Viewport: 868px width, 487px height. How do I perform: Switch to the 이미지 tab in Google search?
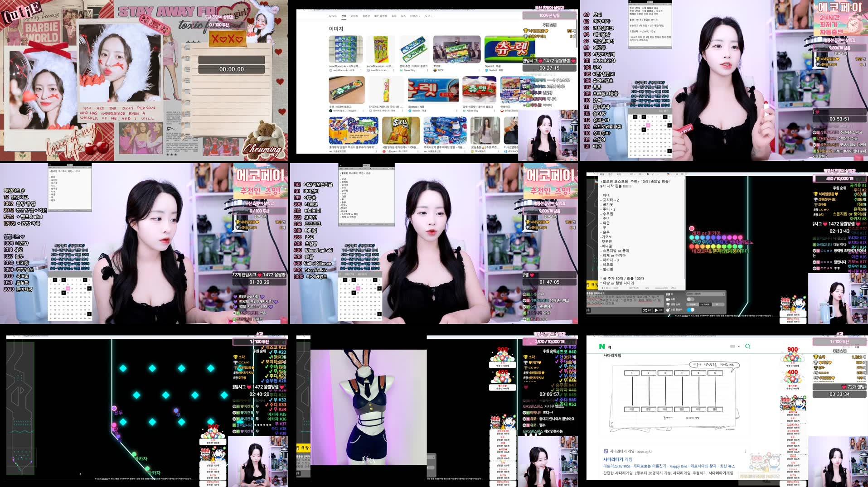click(354, 16)
